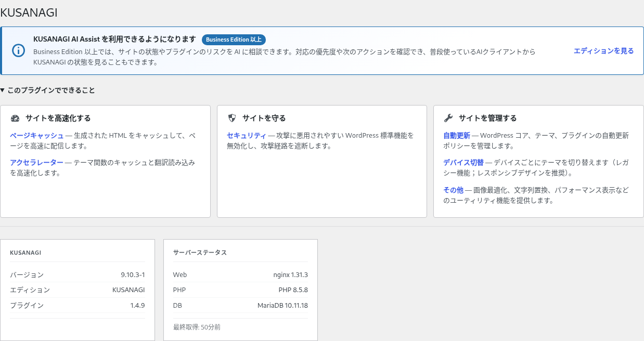Viewport: 644px width, 341px height.
Task: Open the デバイス切替 link
Action: pos(463,163)
